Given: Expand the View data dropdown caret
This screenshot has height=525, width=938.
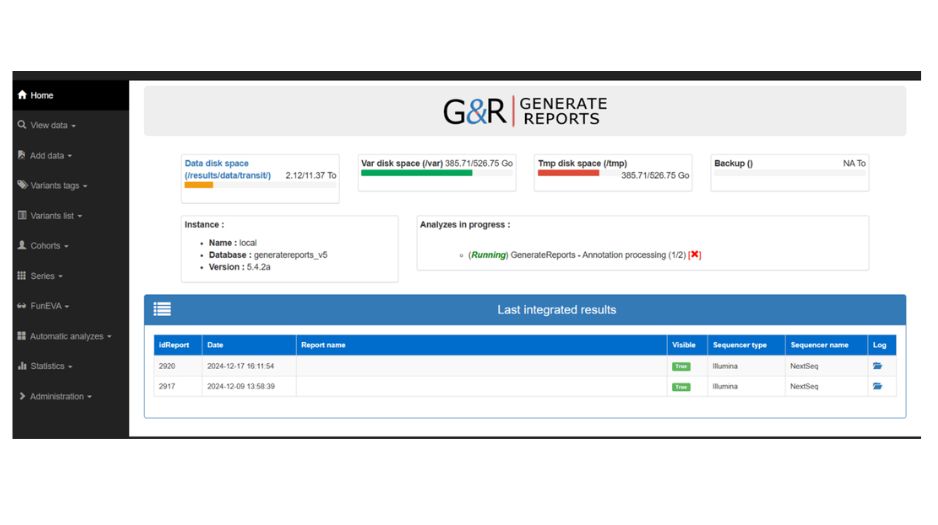Looking at the screenshot, I should [x=74, y=126].
